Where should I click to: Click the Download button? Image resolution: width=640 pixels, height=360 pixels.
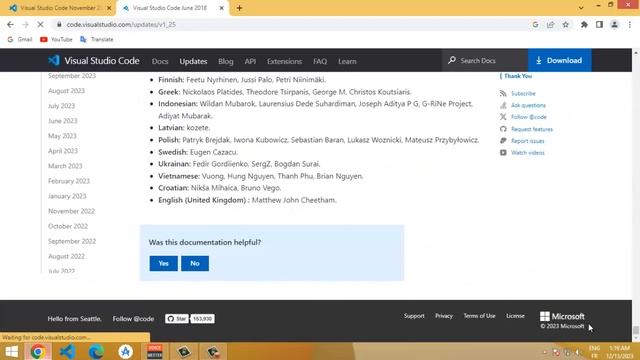click(x=559, y=60)
